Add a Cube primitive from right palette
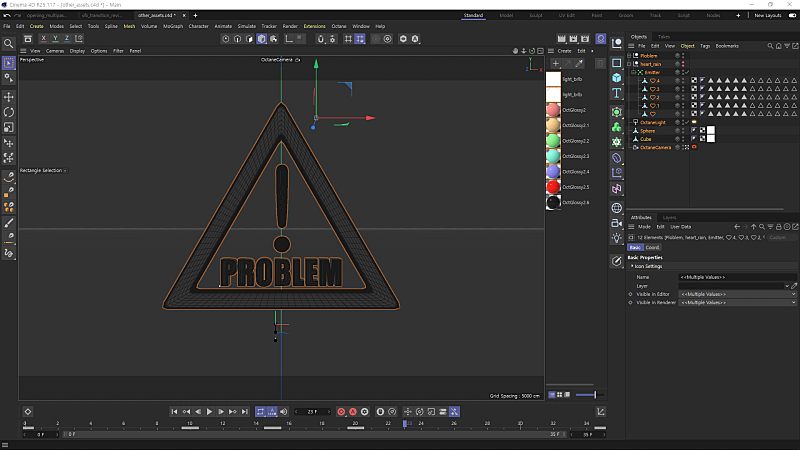This screenshot has width=800, height=450. coord(617,78)
